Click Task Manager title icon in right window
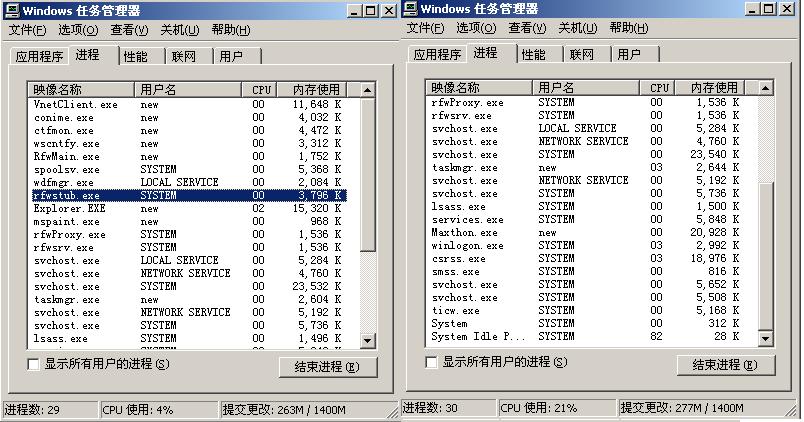Image resolution: width=804 pixels, height=422 pixels. click(x=410, y=8)
